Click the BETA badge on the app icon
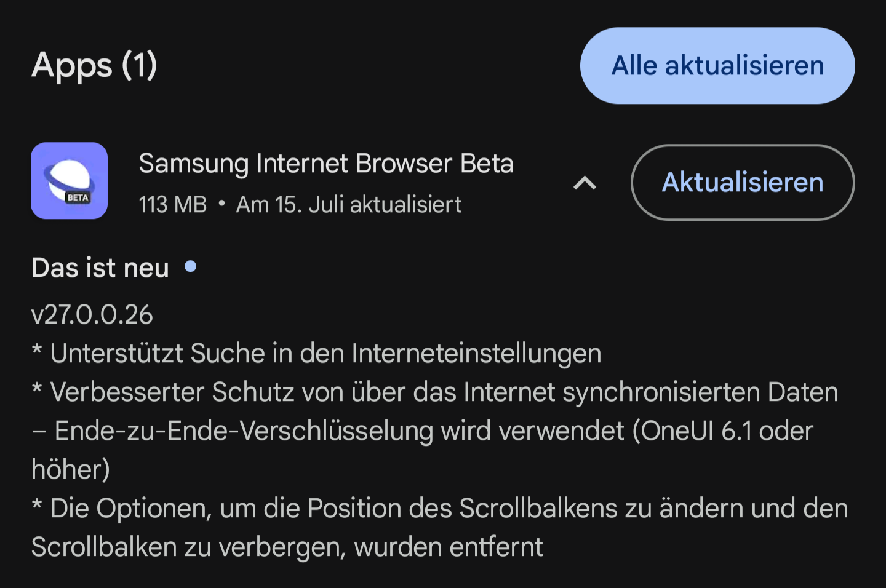The width and height of the screenshot is (886, 588). (78, 197)
